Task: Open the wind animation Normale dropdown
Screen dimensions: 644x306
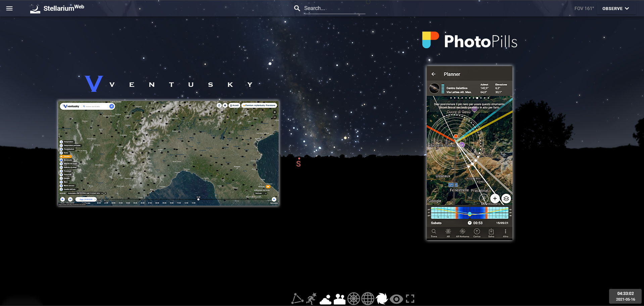Action: pyautogui.click(x=261, y=193)
